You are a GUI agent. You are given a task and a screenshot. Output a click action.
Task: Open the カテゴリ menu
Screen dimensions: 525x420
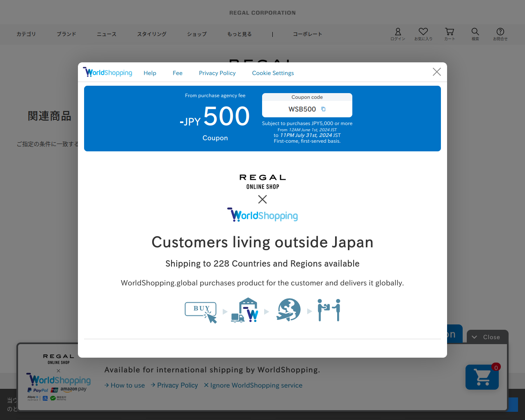click(26, 34)
